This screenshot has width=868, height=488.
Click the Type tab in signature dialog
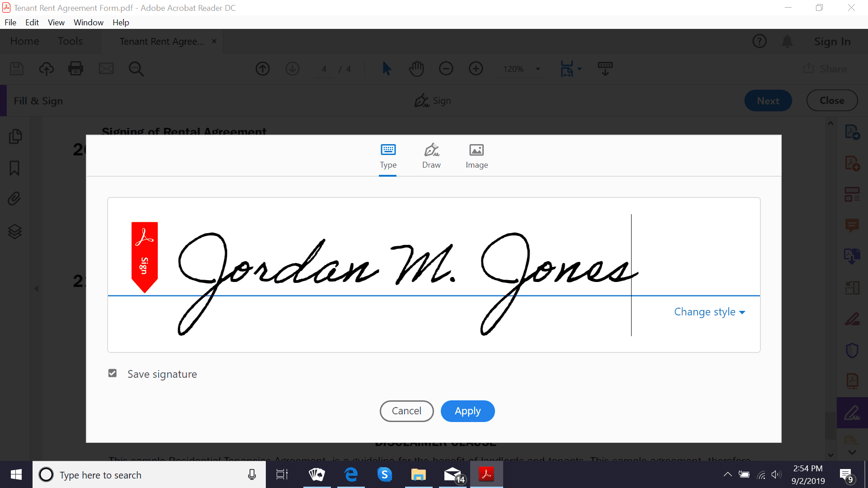[388, 156]
